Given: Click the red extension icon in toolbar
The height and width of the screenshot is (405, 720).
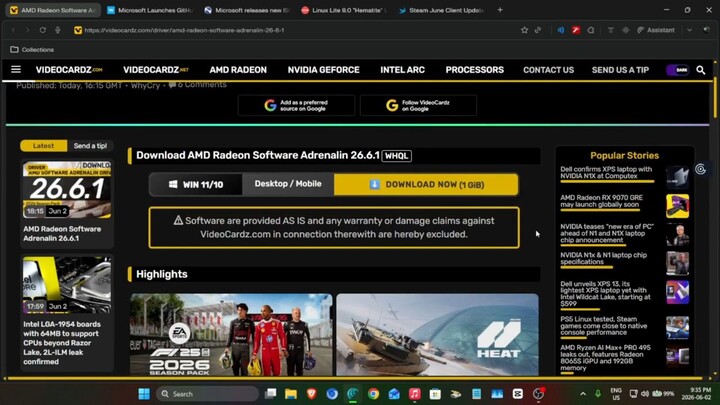Looking at the screenshot, I should pyautogui.click(x=576, y=30).
